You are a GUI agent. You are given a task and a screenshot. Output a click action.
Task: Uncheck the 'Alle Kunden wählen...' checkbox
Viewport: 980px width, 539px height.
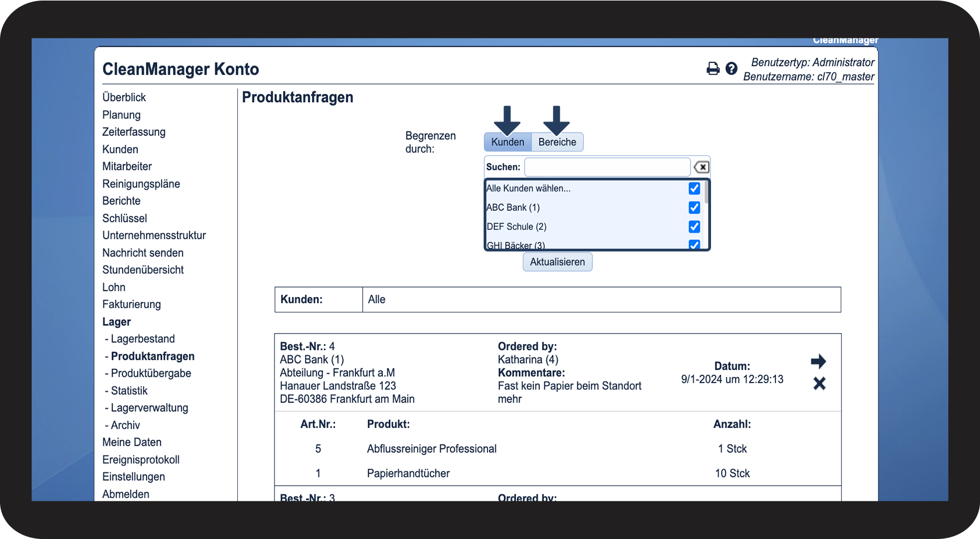point(694,189)
